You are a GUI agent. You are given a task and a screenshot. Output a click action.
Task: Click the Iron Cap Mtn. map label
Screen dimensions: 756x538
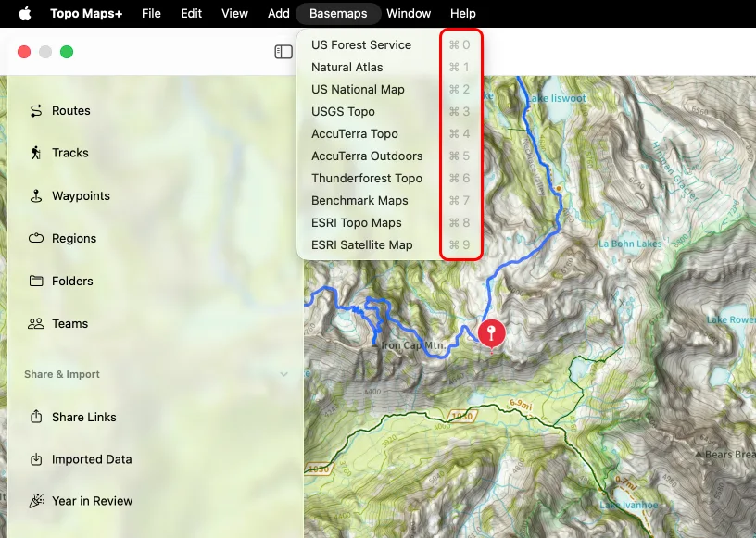[413, 345]
